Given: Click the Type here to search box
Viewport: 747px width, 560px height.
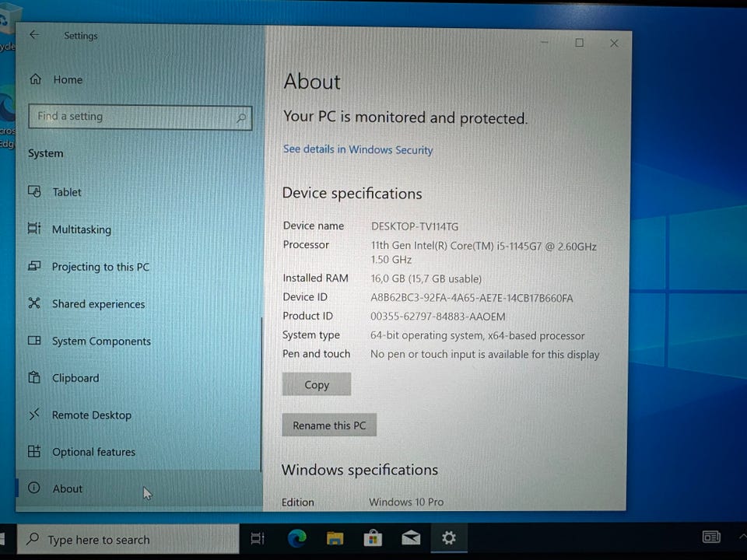Looking at the screenshot, I should coord(128,539).
